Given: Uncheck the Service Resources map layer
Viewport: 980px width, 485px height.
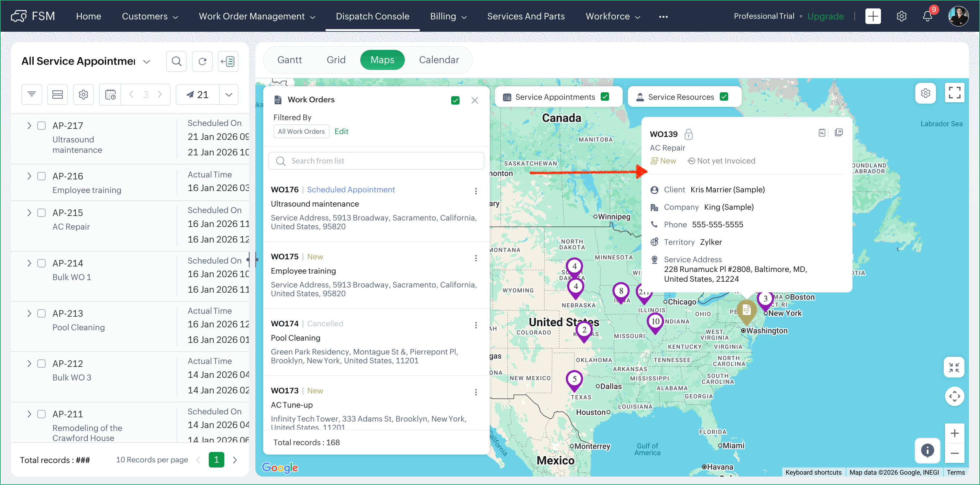Looking at the screenshot, I should tap(724, 97).
